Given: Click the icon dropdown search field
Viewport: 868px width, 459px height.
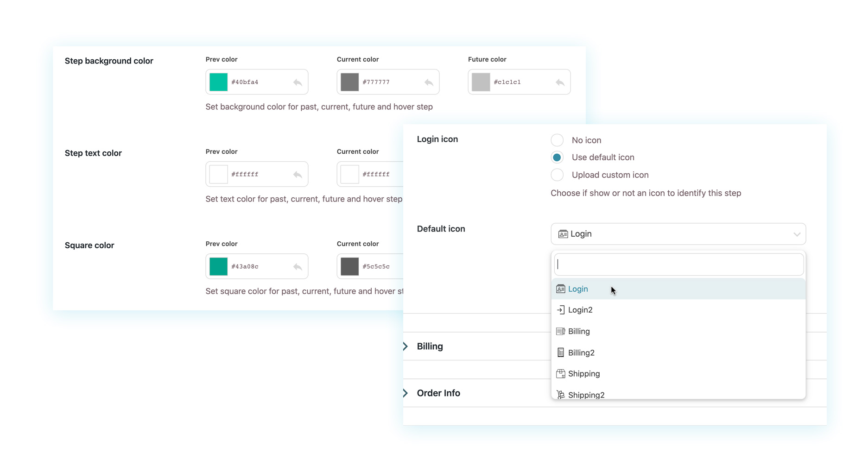Looking at the screenshot, I should [678, 264].
